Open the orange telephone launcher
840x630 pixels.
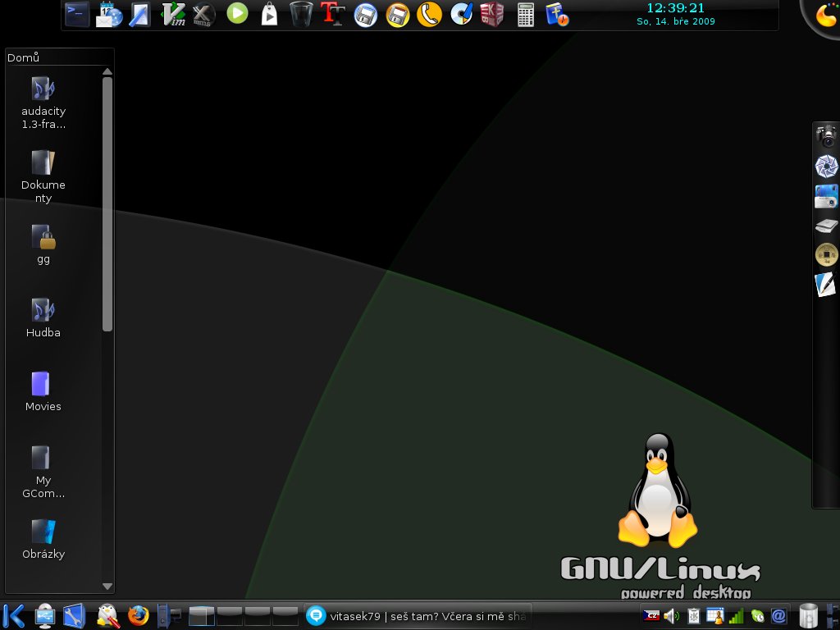429,15
